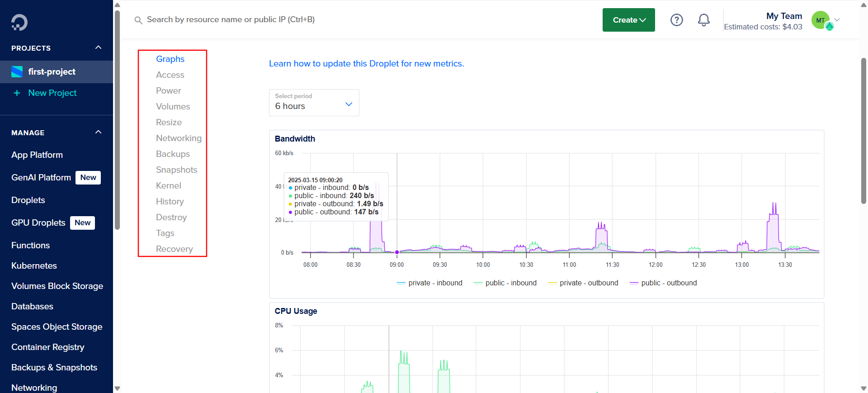Open the Select period dropdown
This screenshot has height=393, width=868.
pyautogui.click(x=314, y=103)
